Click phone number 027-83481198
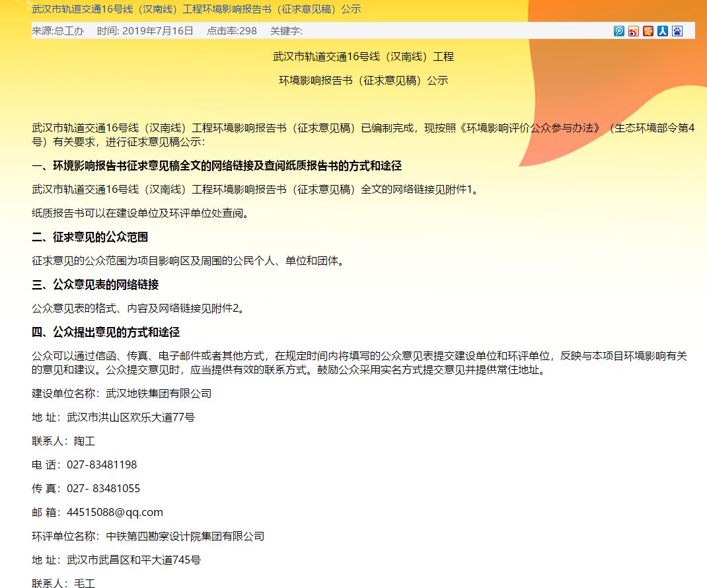 (x=102, y=464)
